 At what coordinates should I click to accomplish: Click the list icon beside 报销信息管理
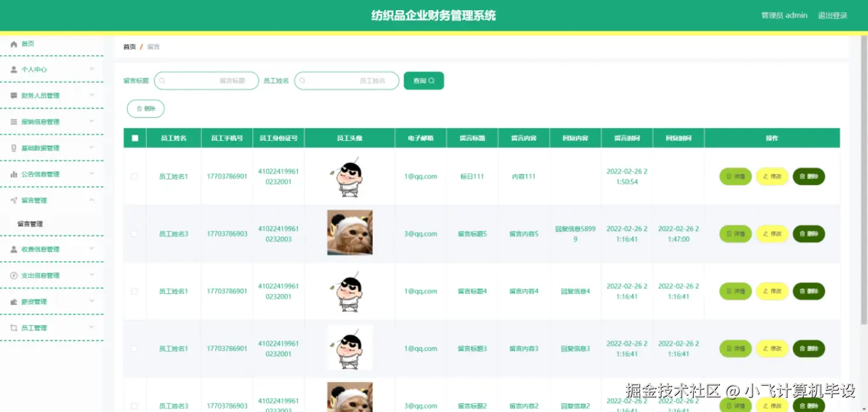tap(13, 121)
